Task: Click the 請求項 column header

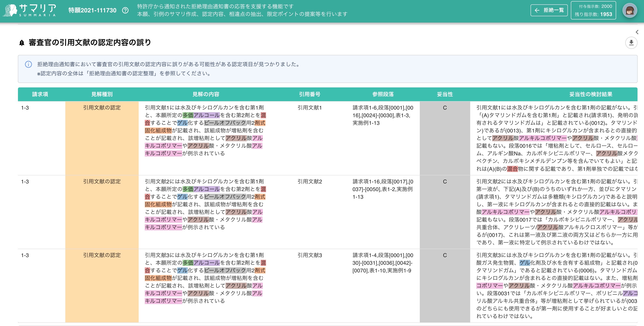Action: coord(40,94)
